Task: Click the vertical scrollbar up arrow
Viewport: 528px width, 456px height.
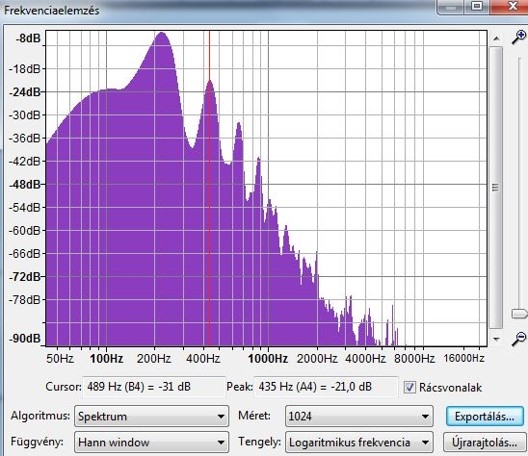Action: 496,38
